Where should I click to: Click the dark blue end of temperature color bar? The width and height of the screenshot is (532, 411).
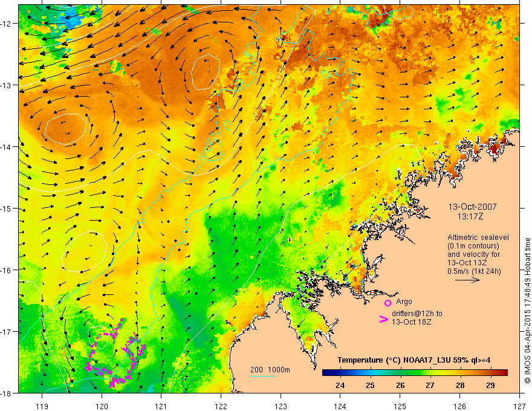click(326, 373)
